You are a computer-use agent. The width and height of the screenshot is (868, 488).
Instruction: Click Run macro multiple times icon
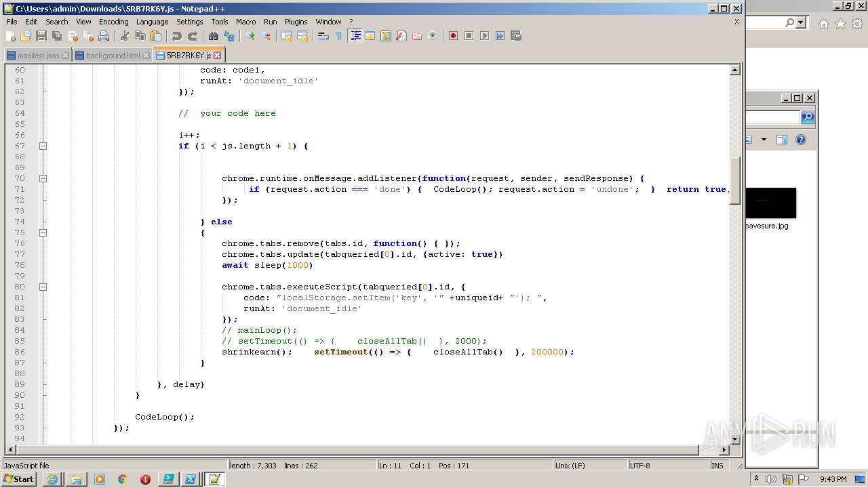click(500, 36)
